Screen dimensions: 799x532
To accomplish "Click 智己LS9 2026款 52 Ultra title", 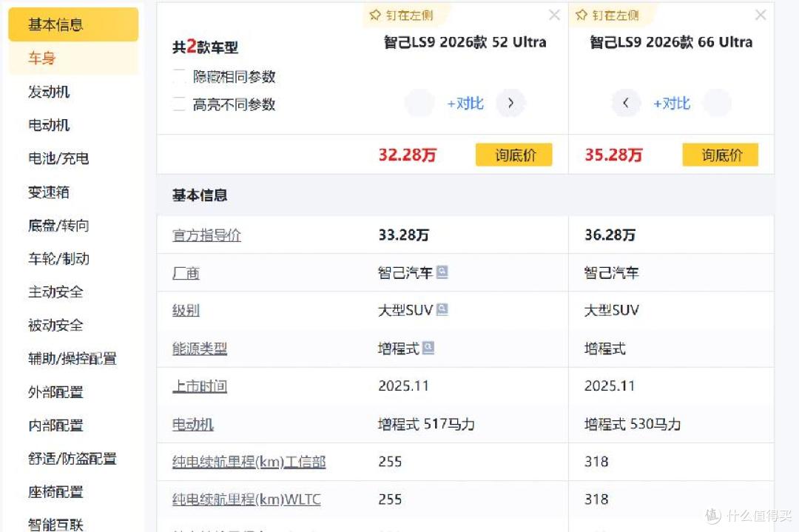I will pos(465,42).
